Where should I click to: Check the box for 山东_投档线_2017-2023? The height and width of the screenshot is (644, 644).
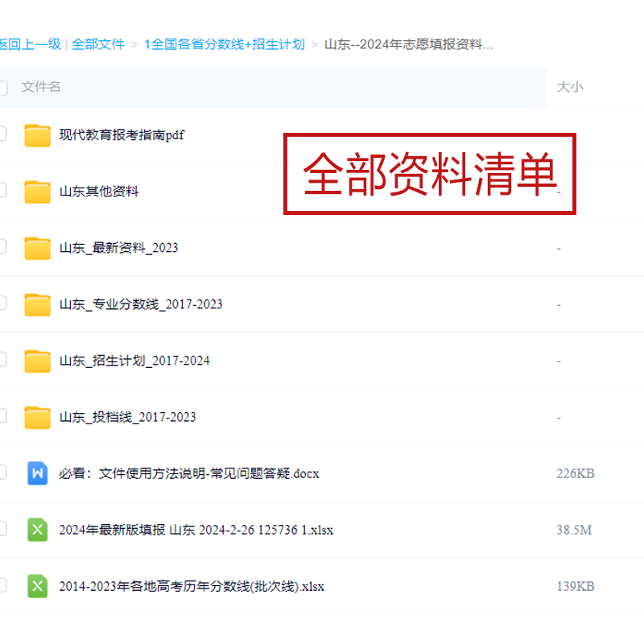click(2, 415)
